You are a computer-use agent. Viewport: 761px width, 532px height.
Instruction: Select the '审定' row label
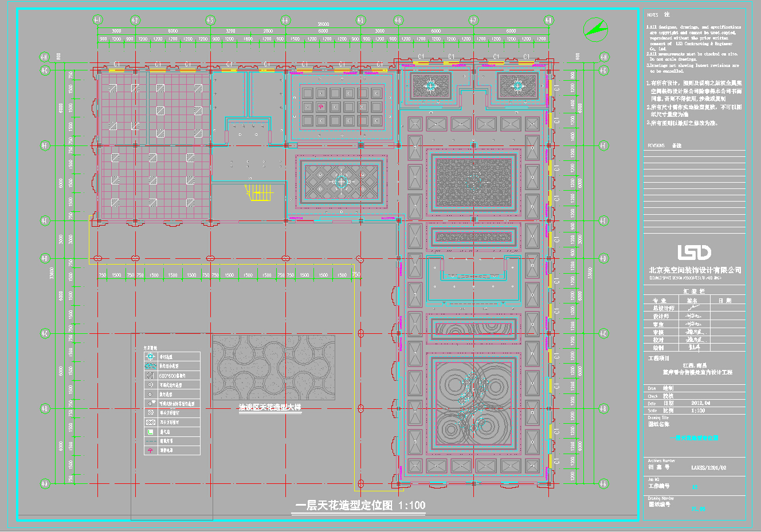tap(658, 324)
